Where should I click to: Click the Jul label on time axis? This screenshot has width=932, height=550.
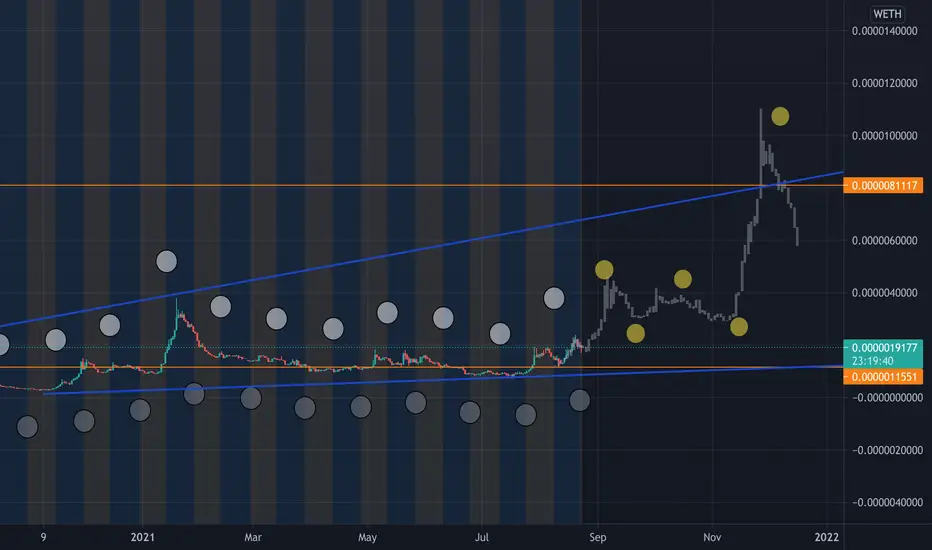pos(481,537)
